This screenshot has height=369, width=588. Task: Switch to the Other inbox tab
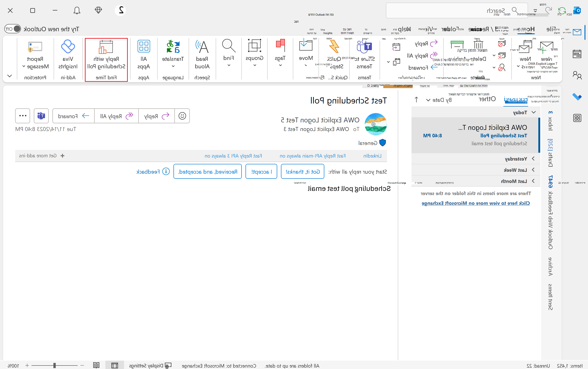point(487,99)
